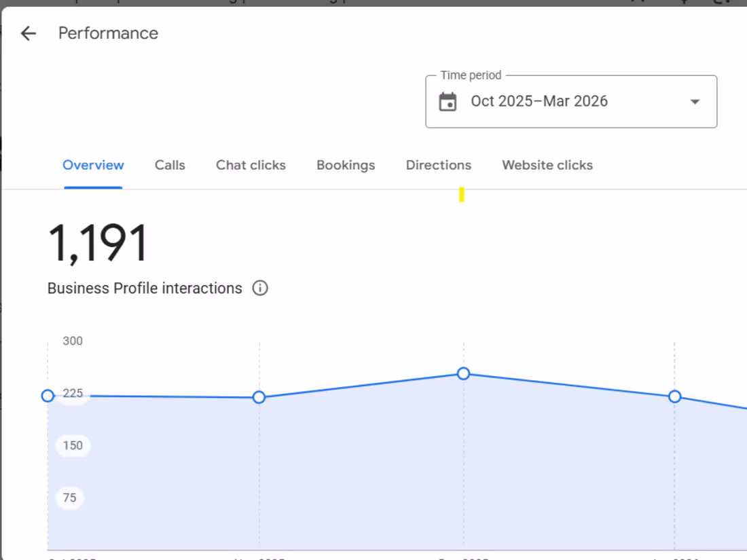Click the Business Profile interactions label
The height and width of the screenshot is (560, 747).
point(145,288)
